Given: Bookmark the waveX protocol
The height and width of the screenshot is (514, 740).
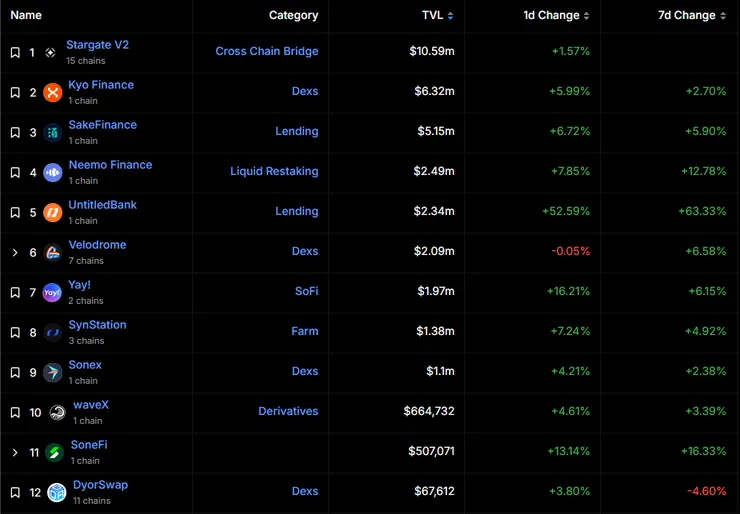Looking at the screenshot, I should [x=15, y=412].
